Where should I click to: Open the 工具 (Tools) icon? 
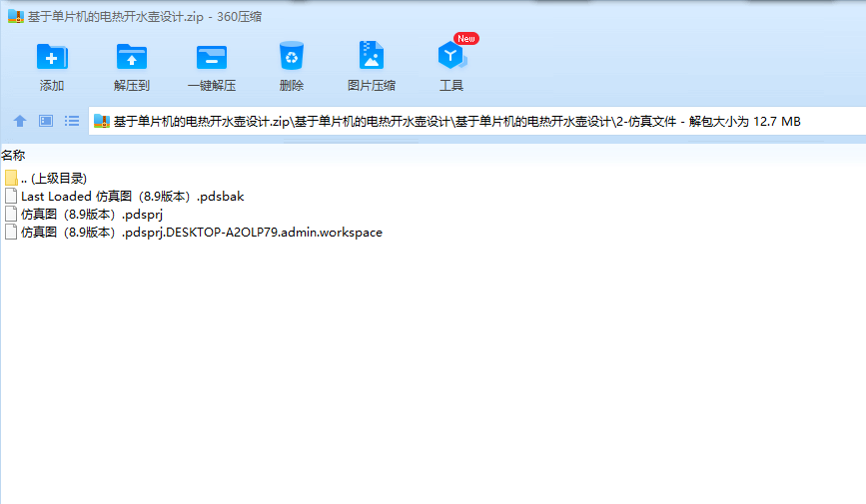(451, 55)
